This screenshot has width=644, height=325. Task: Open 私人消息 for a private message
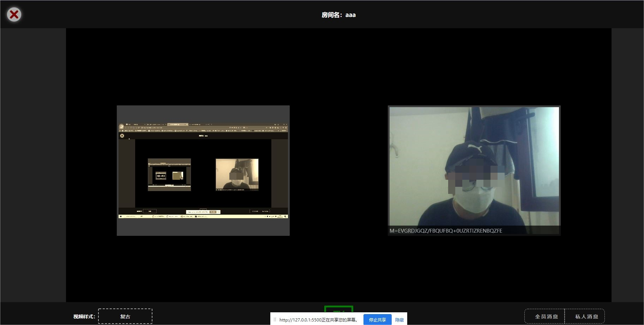(x=586, y=316)
